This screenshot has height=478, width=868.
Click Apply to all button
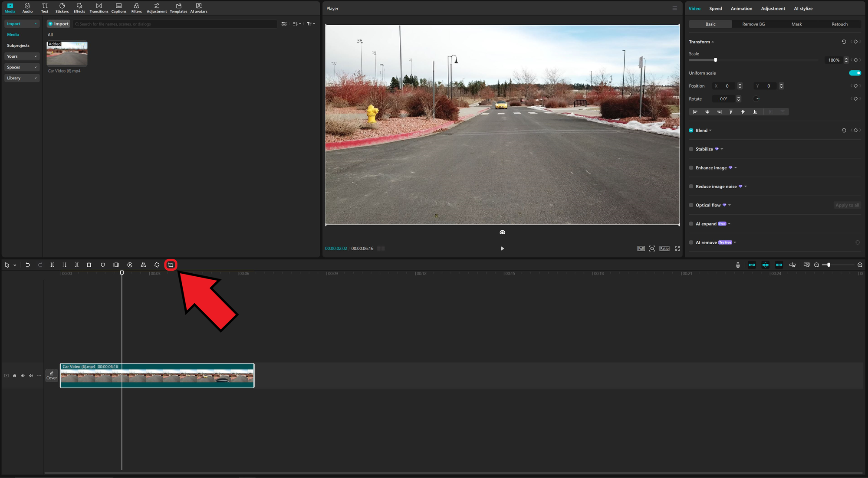click(x=847, y=205)
